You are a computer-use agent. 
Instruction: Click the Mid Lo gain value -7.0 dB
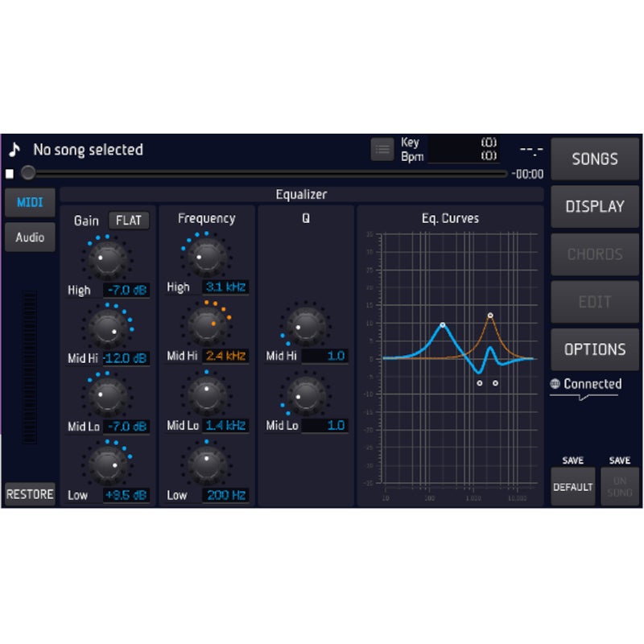[x=126, y=427]
